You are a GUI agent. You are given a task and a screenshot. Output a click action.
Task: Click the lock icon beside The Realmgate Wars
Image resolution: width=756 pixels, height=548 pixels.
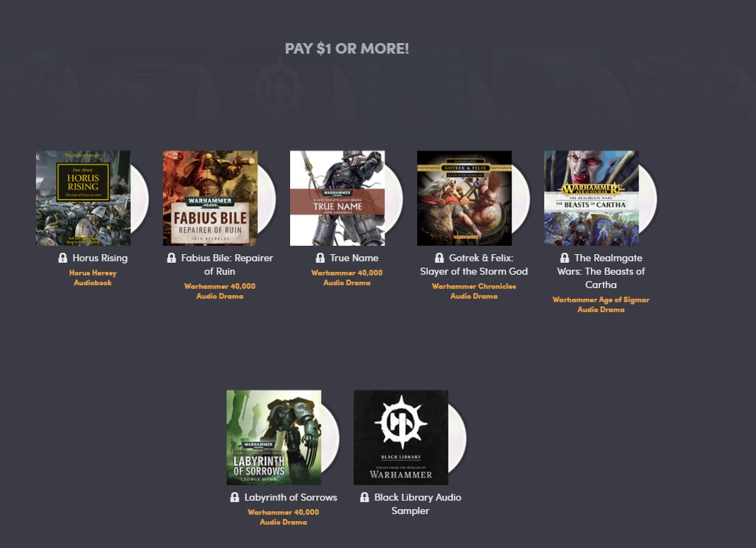(x=565, y=258)
